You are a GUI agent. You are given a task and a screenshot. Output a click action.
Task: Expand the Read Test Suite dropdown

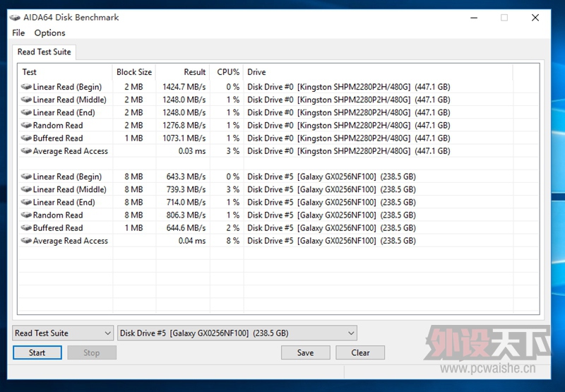coord(63,333)
